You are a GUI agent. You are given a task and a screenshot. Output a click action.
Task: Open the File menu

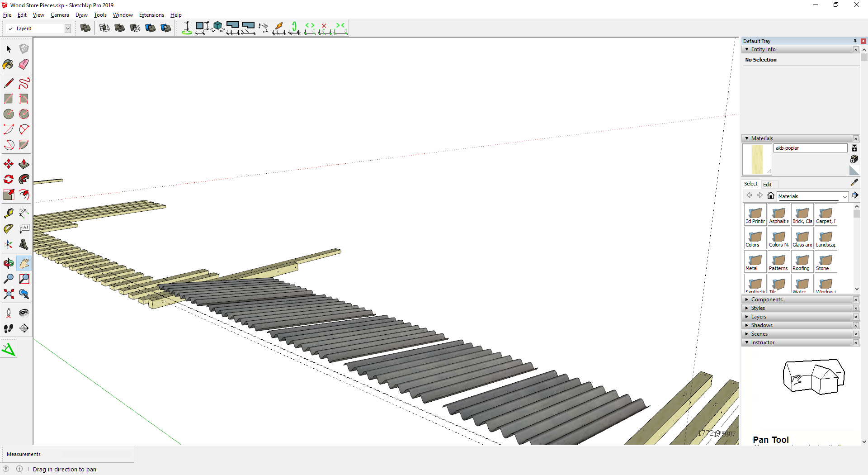coord(7,15)
